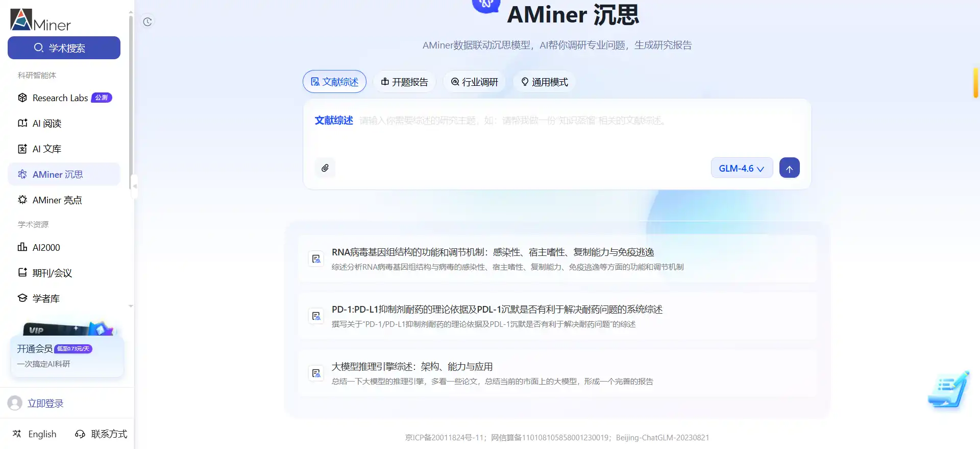Click the 行业调研 tab icon
980x449 pixels.
coord(455,82)
